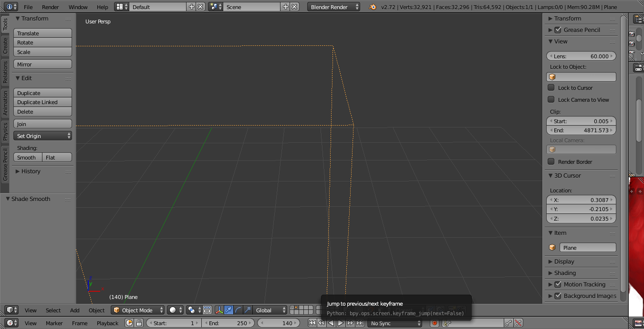Switch to the Create tool shelf tab
Image resolution: width=644 pixels, height=329 pixels.
click(5, 46)
